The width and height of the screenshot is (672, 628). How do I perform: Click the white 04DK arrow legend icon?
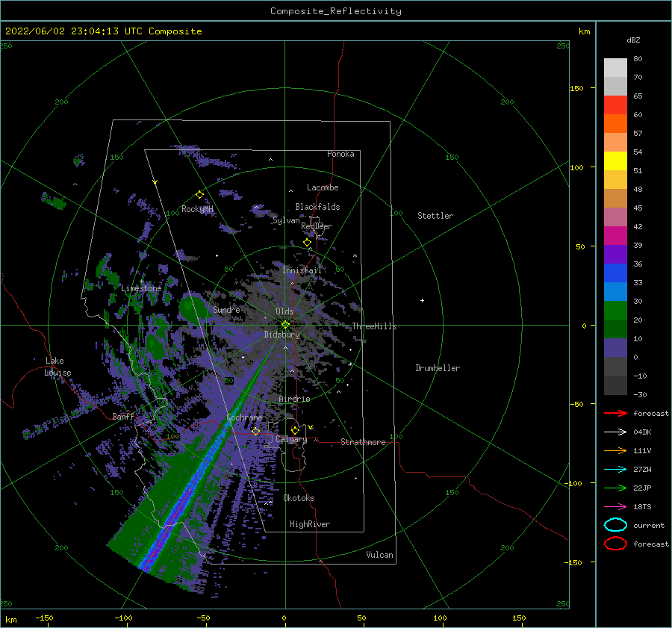615,432
